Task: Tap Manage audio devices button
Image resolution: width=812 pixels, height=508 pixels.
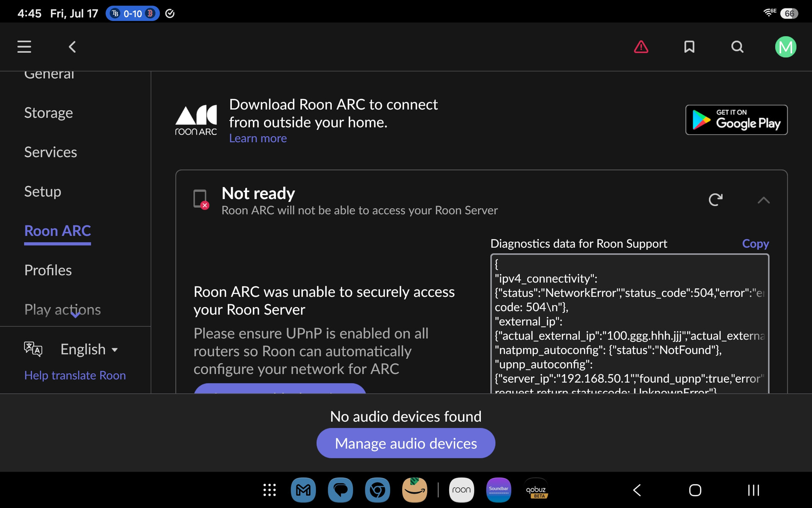Action: point(406,443)
